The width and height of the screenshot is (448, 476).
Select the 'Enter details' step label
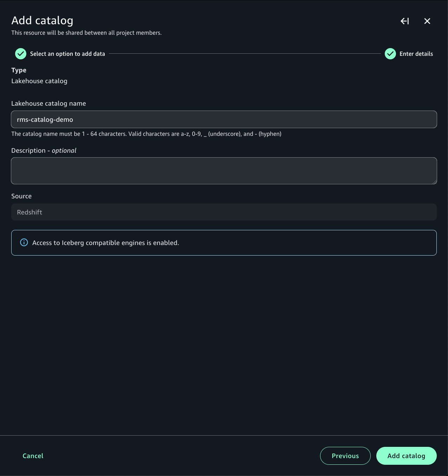[416, 54]
